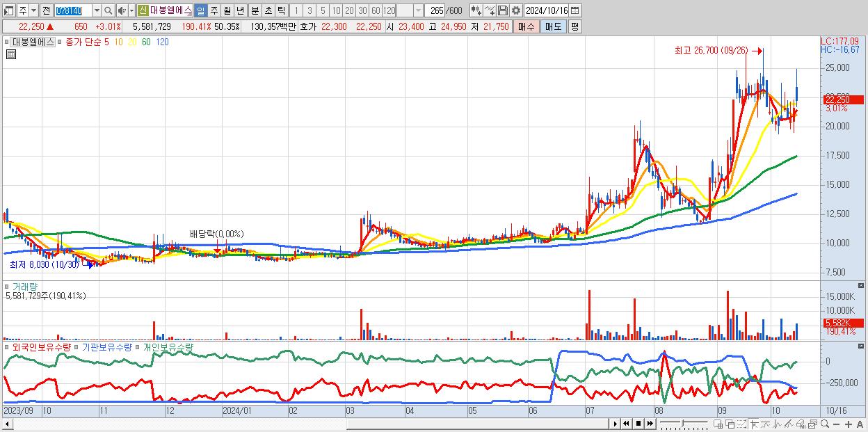
Task: Click the add candle chart icon
Action: pos(476,10)
